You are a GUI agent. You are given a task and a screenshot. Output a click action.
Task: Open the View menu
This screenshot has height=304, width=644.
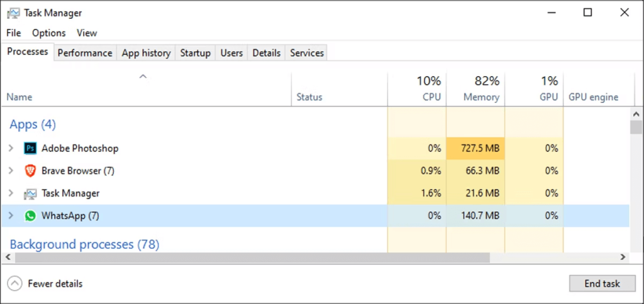pyautogui.click(x=87, y=33)
